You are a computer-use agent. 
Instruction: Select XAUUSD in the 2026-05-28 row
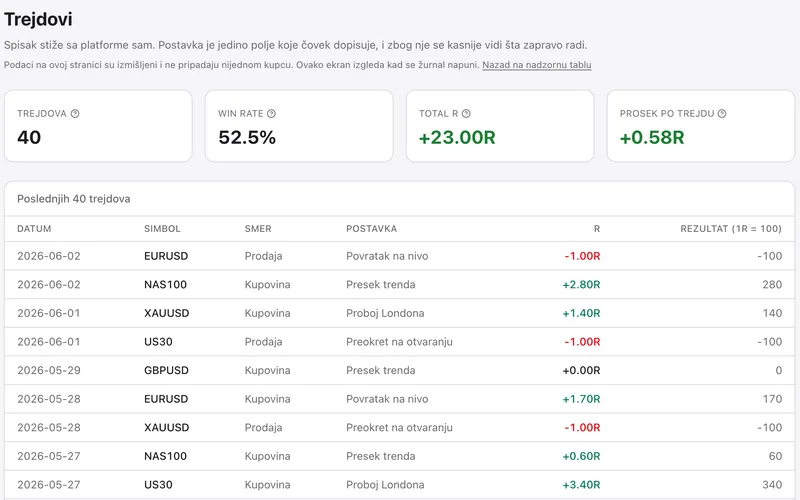click(166, 428)
